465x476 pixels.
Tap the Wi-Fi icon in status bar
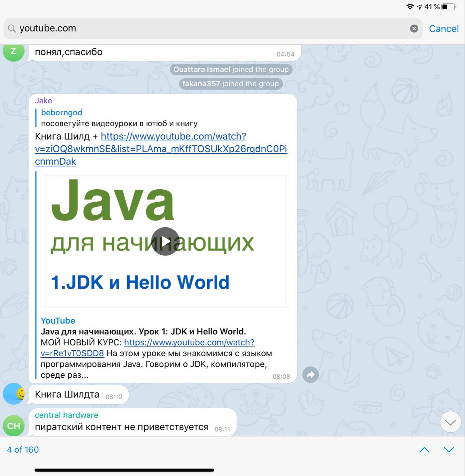coord(410,7)
